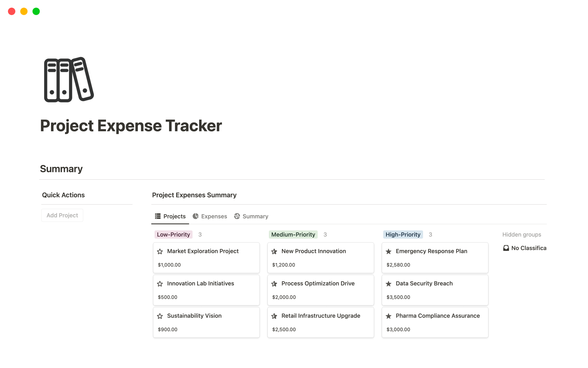Toggle the filled star on Emergency Response Plan

389,251
